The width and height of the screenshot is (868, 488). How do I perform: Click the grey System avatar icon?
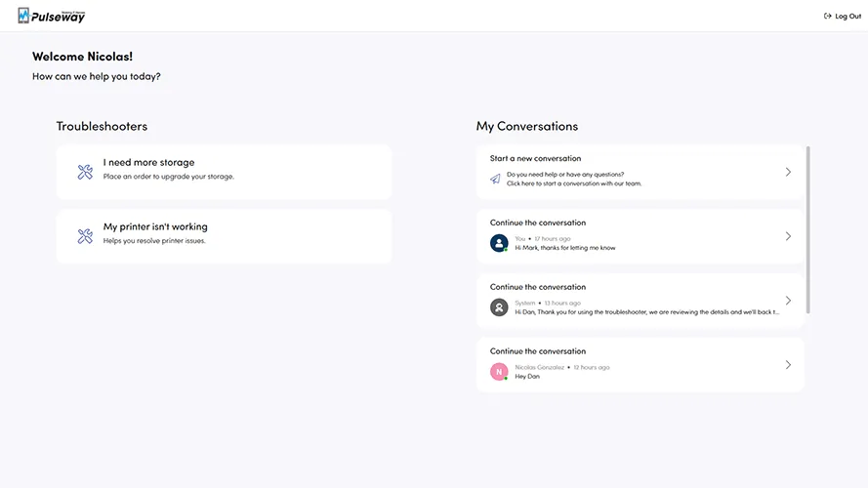(499, 307)
